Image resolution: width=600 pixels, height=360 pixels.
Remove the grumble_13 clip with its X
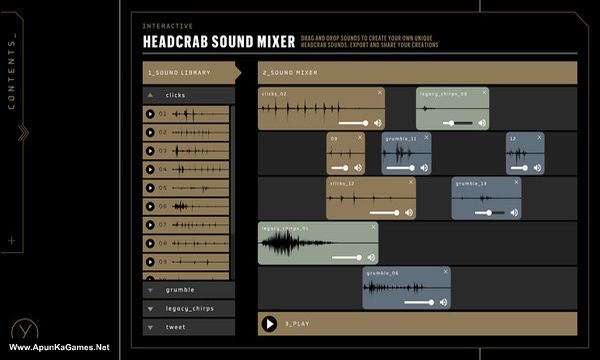click(516, 182)
